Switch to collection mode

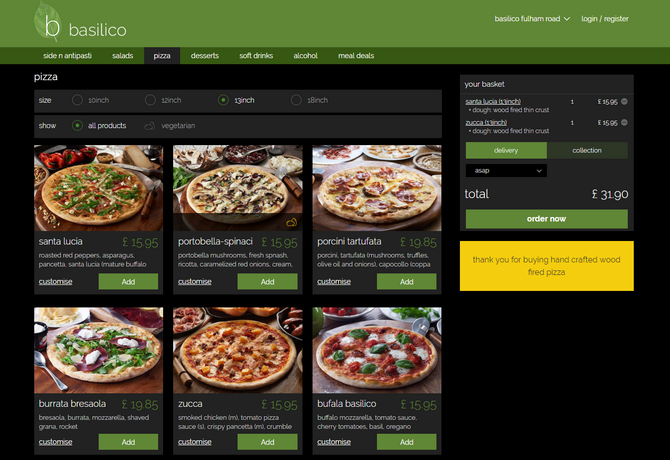point(587,150)
